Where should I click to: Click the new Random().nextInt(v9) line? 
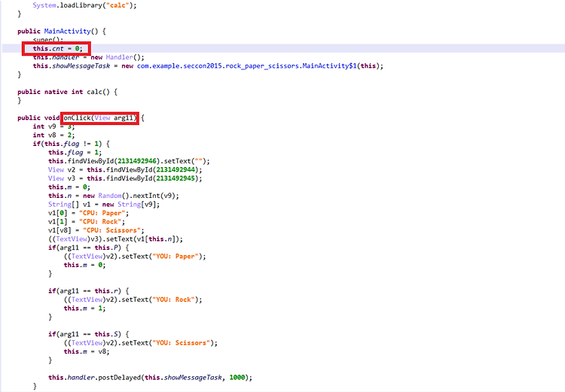(114, 196)
